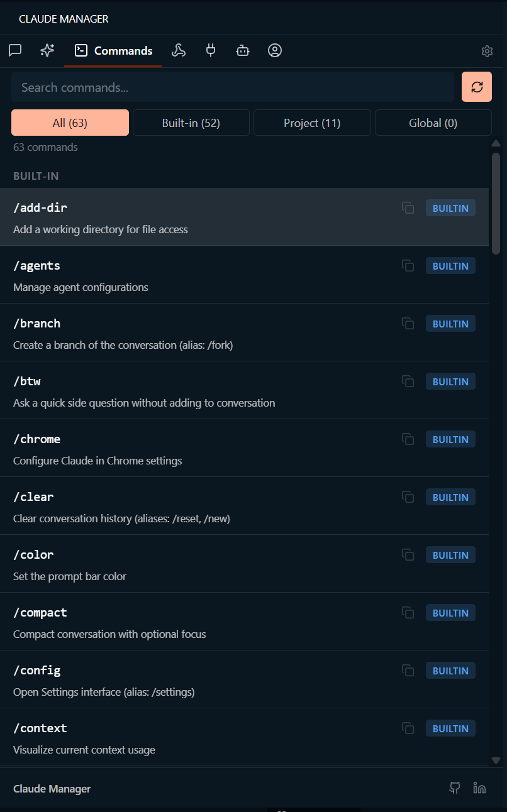This screenshot has height=812, width=507.
Task: Click the BUILTIN badge next to /agents
Action: (x=450, y=265)
